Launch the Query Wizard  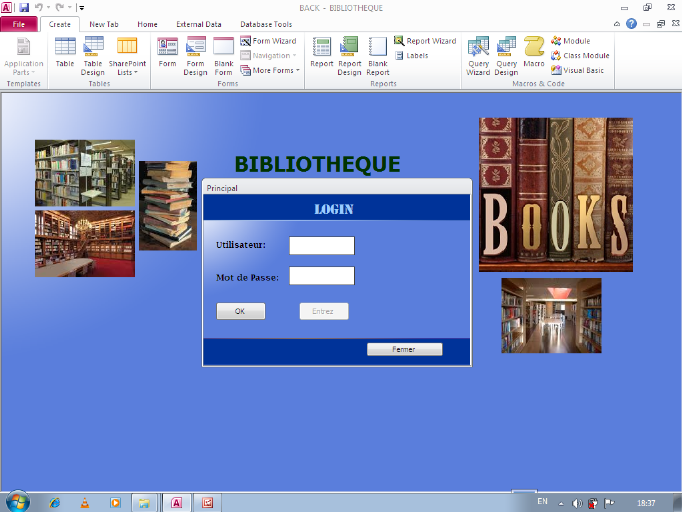[478, 54]
